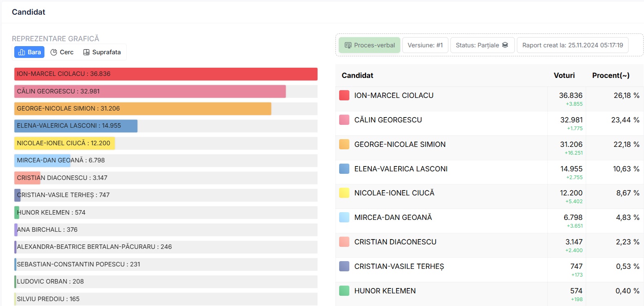Click the orange swatch for George-Nicolae Simion
The image size is (644, 306).
point(344,144)
